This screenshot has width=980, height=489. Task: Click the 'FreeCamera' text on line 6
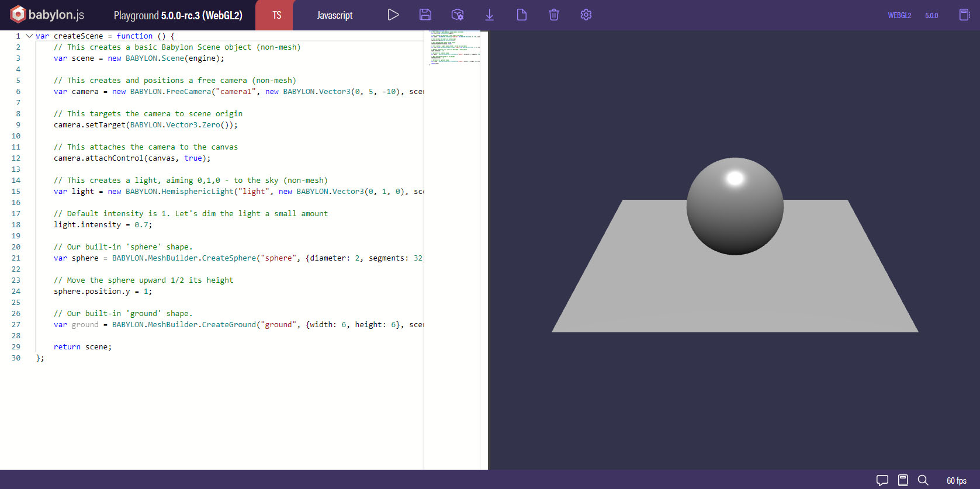click(189, 91)
